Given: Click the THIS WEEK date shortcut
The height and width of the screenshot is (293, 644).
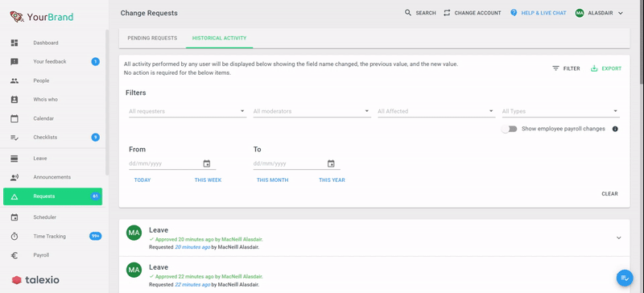Looking at the screenshot, I should (x=208, y=180).
